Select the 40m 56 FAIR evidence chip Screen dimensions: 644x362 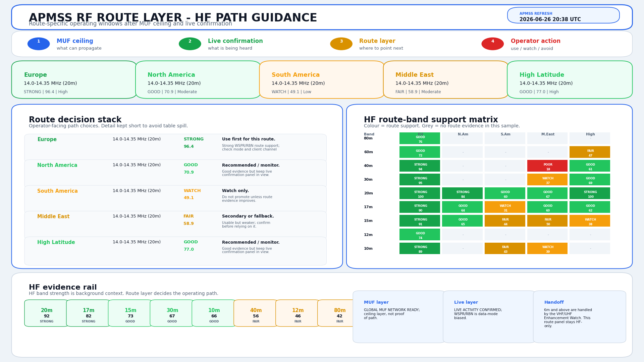pyautogui.click(x=256, y=313)
